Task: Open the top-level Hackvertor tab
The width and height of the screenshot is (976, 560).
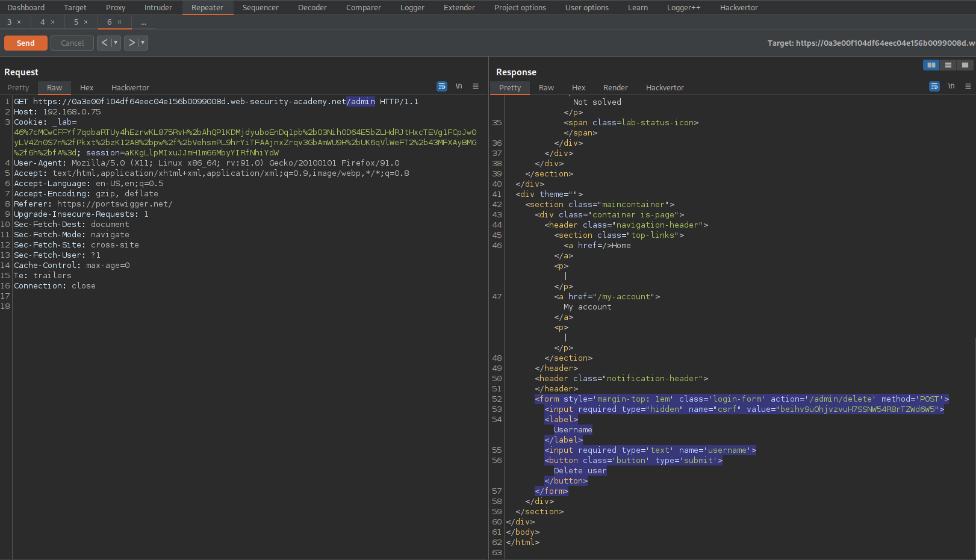Action: (x=739, y=8)
